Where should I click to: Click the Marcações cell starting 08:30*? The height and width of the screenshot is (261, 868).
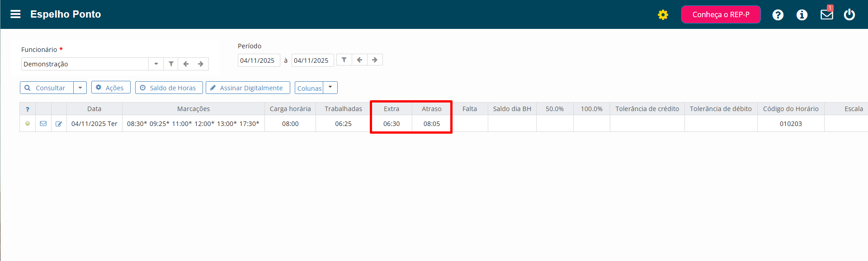pyautogui.click(x=193, y=123)
